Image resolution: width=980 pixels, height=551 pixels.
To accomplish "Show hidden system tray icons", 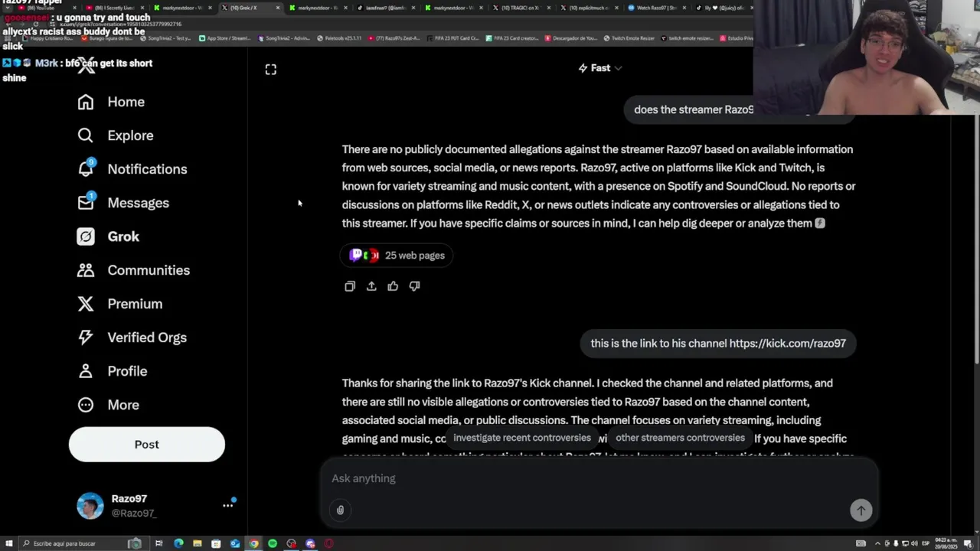I will point(877,543).
